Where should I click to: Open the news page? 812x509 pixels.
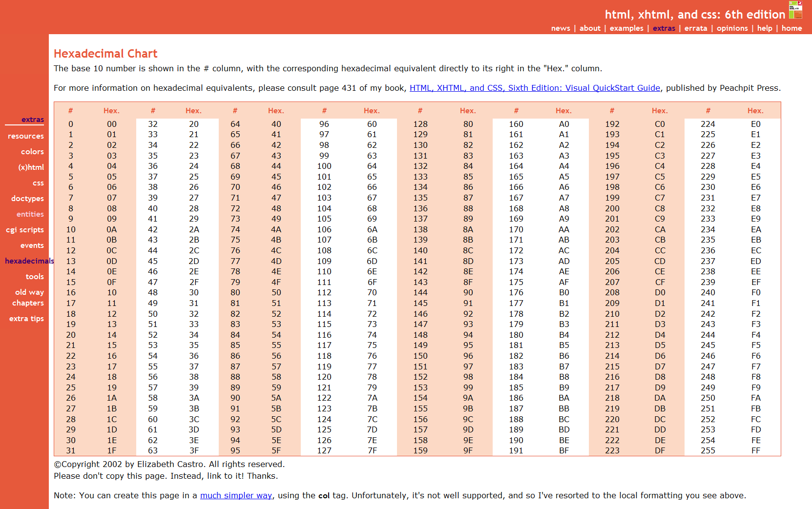click(x=561, y=28)
